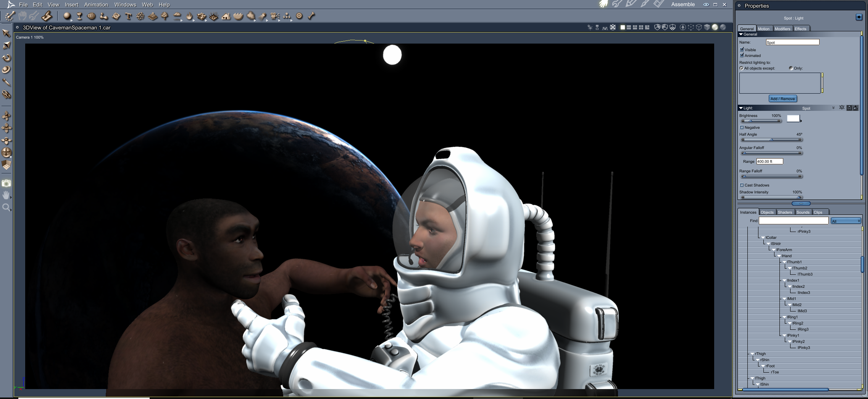
Task: Select the Rotate tool in left toolbar
Action: (x=6, y=58)
